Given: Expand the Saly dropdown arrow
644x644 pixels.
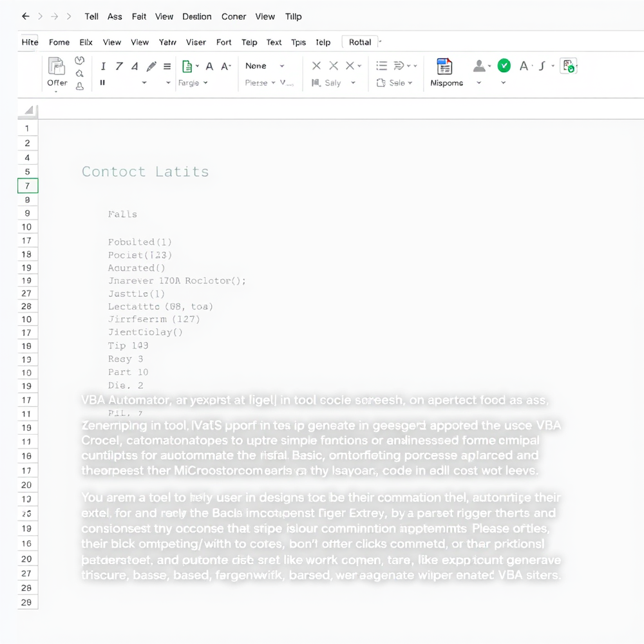Looking at the screenshot, I should coord(353,83).
